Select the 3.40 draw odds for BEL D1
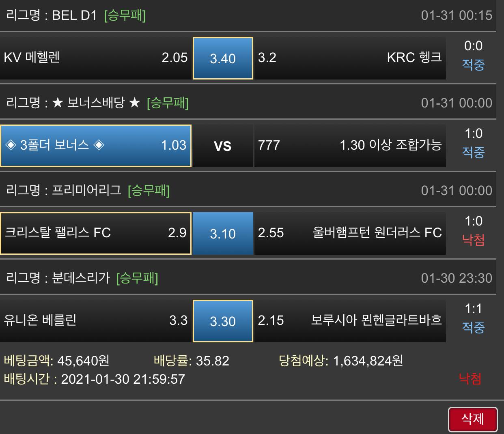 click(x=223, y=58)
